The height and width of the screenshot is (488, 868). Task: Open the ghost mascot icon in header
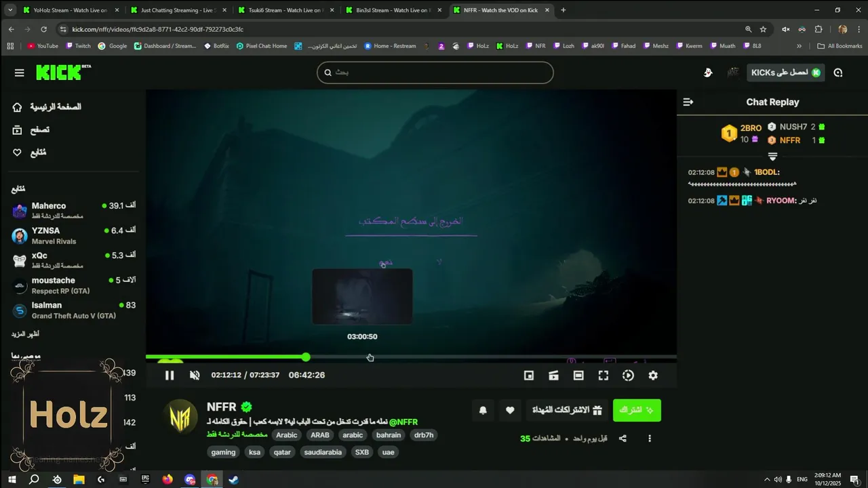(708, 73)
